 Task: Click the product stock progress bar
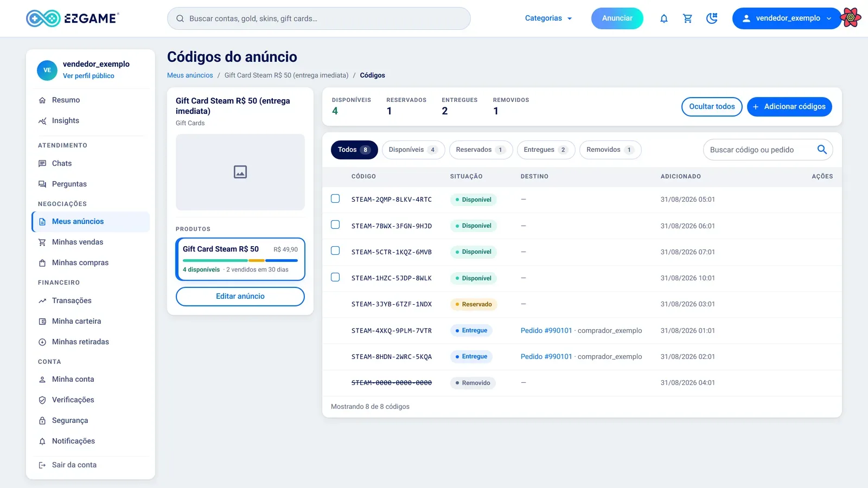240,261
